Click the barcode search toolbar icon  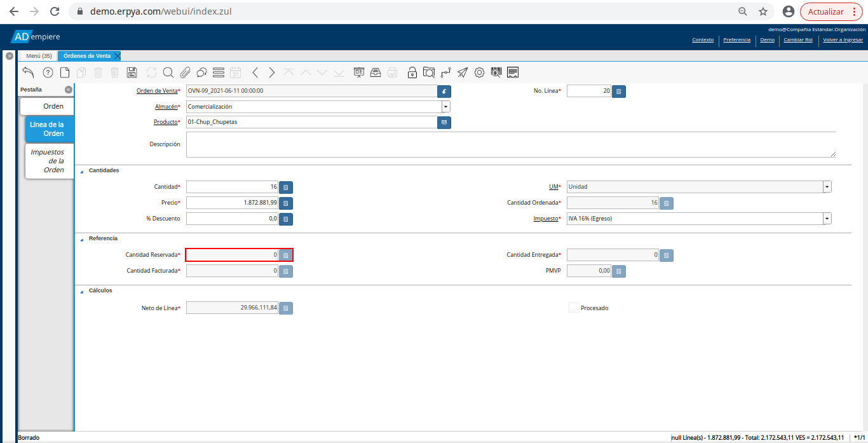[496, 72]
